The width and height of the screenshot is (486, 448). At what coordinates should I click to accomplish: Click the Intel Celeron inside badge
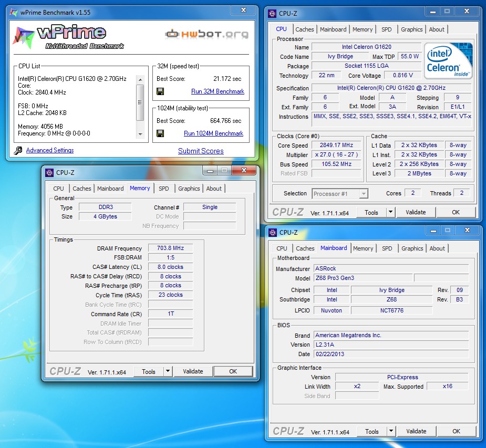pyautogui.click(x=448, y=61)
